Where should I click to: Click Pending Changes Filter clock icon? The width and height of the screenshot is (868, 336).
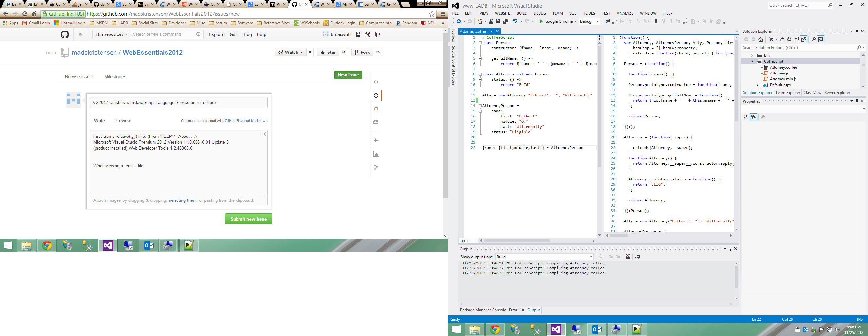click(771, 39)
